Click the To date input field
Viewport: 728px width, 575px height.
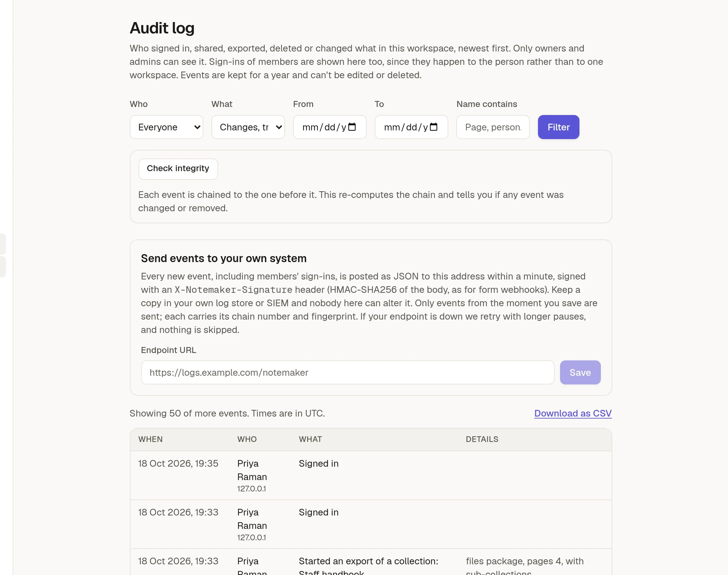pyautogui.click(x=411, y=127)
